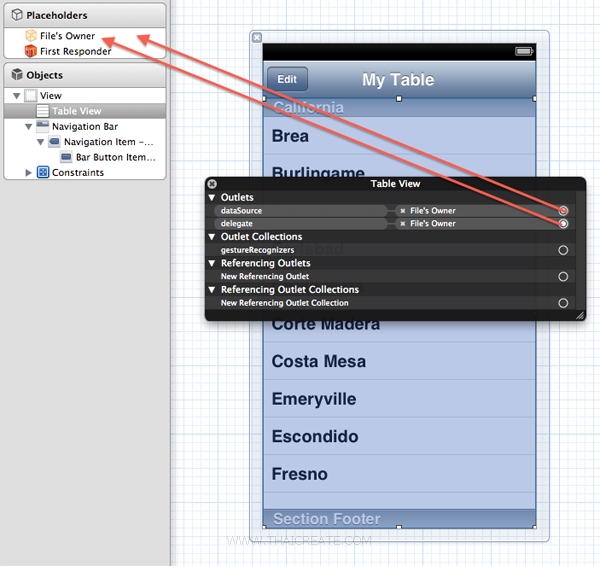Collapse the Outlets section
Image resolution: width=600 pixels, height=566 pixels.
tap(212, 197)
